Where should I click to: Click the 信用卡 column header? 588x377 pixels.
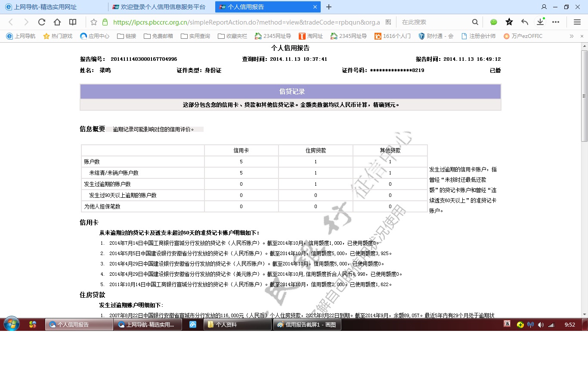(241, 150)
